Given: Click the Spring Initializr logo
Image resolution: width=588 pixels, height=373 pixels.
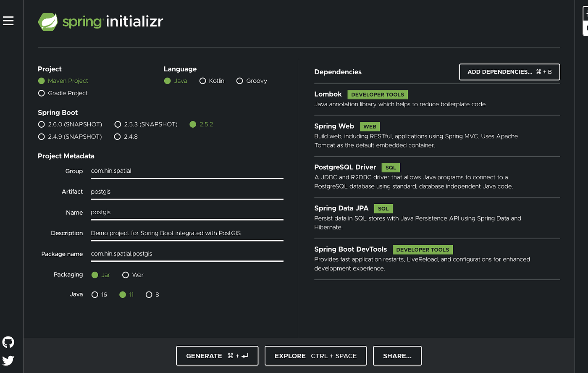Looking at the screenshot, I should (x=100, y=21).
